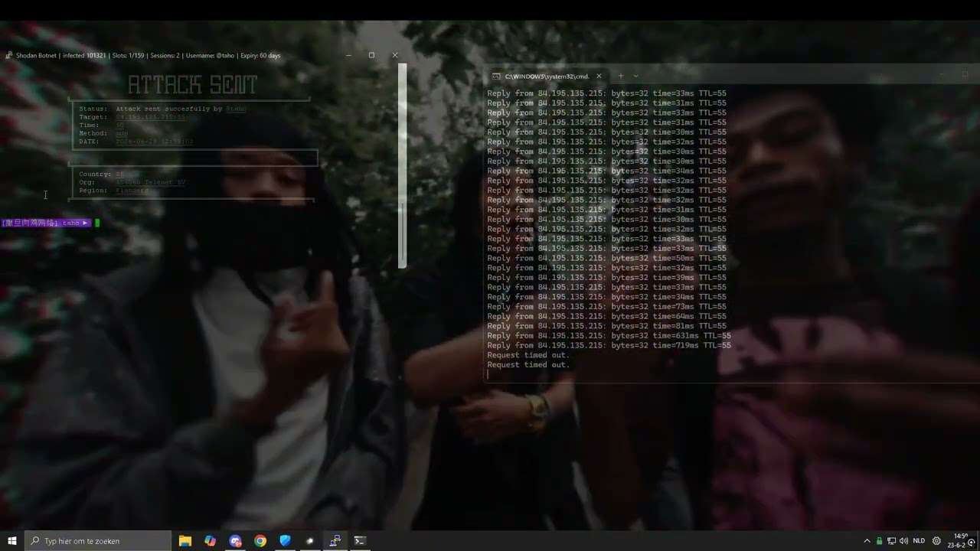
Task: Click the purple taho prompt label
Action: [x=46, y=223]
